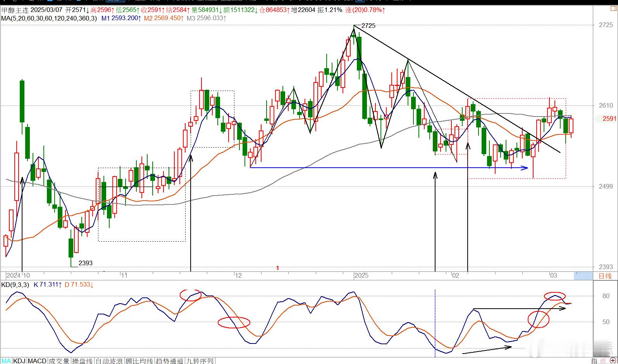Click the K 71.311 value
Viewport: 618px width, 364px height.
pos(48,285)
